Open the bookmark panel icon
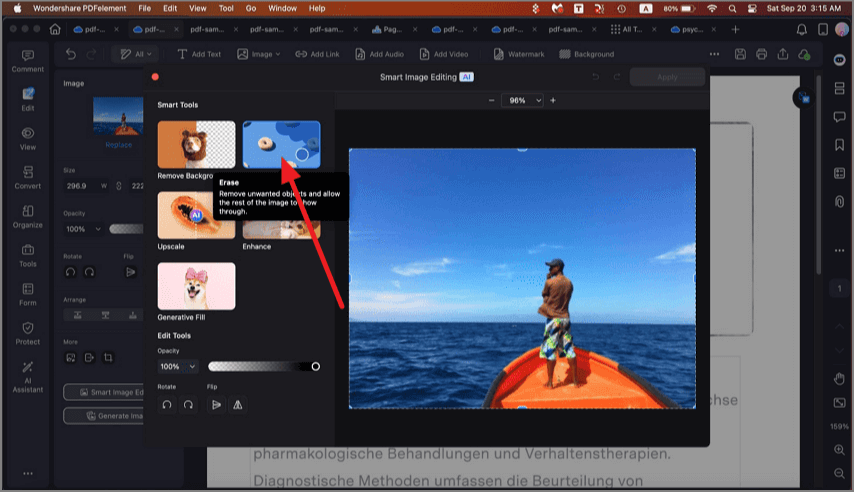854x492 pixels. [x=839, y=145]
